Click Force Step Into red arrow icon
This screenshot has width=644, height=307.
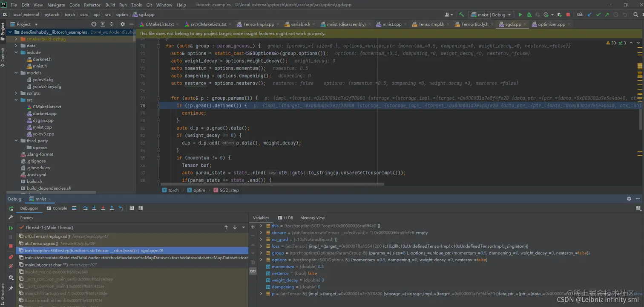(103, 208)
